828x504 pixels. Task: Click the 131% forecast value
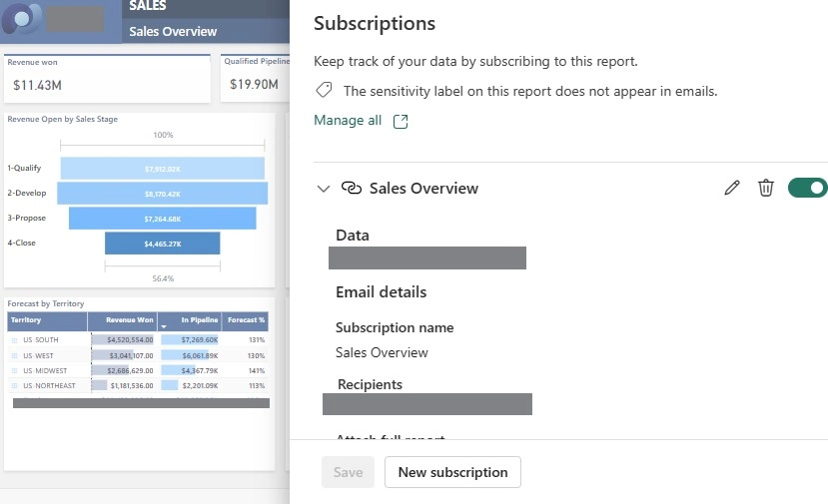[x=257, y=340]
